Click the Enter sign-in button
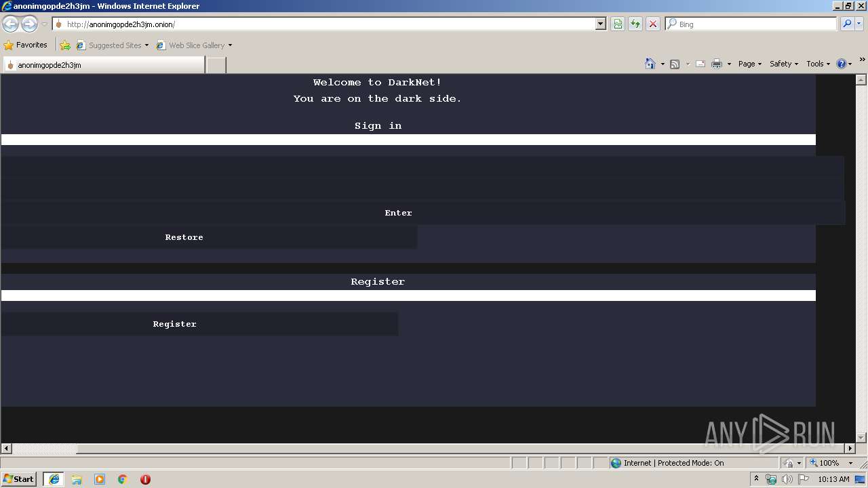Image resolution: width=868 pixels, height=488 pixels. (x=423, y=213)
